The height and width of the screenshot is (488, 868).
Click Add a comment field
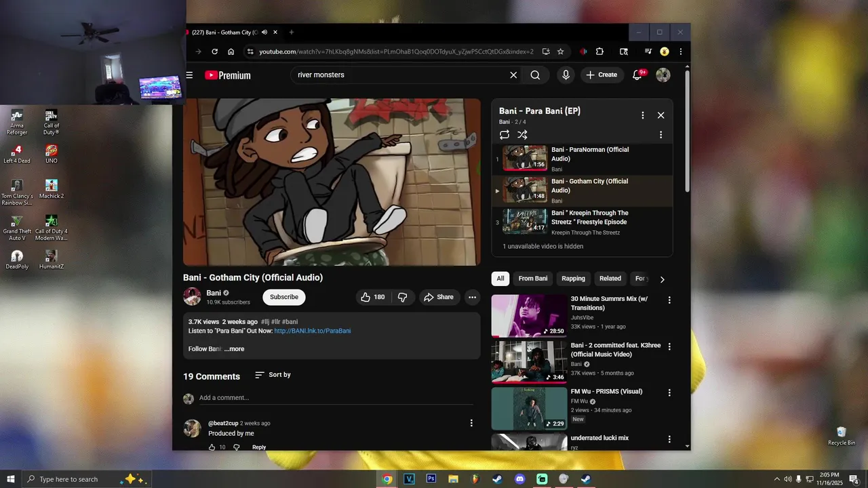tap(336, 398)
